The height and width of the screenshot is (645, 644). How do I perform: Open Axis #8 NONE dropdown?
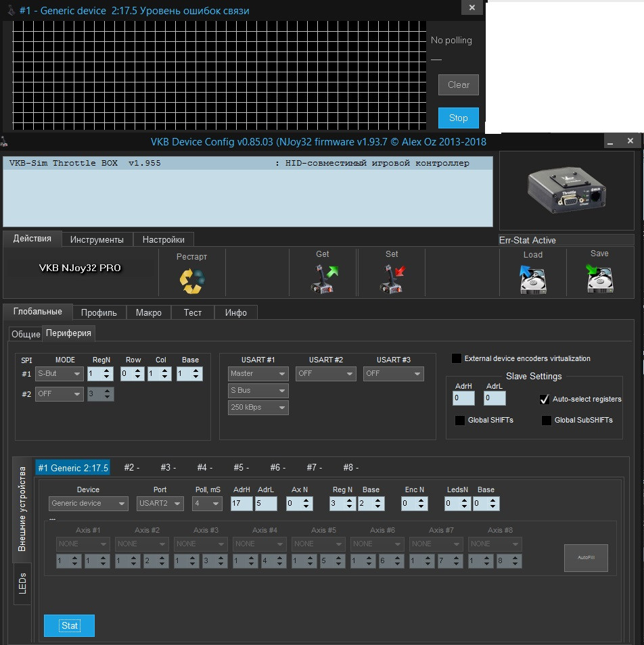[x=495, y=544]
